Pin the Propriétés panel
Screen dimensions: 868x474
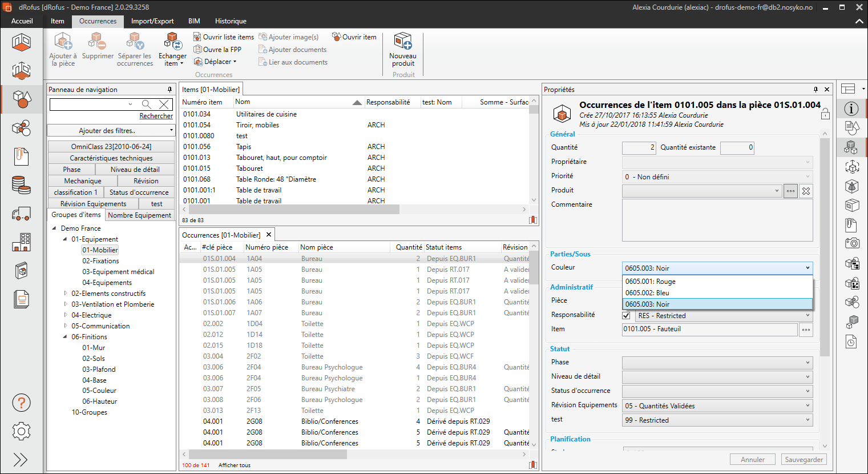(815, 90)
